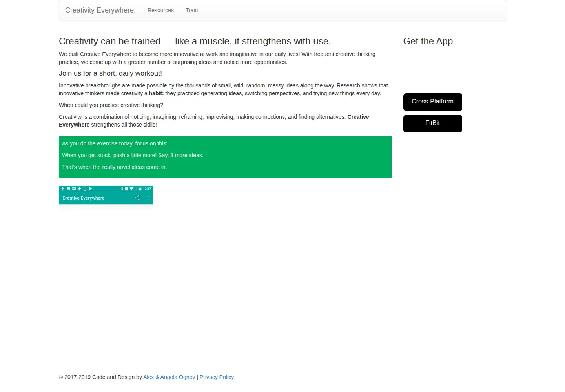Open the Privacy Policy link
The width and height of the screenshot is (565, 392).
(x=217, y=377)
